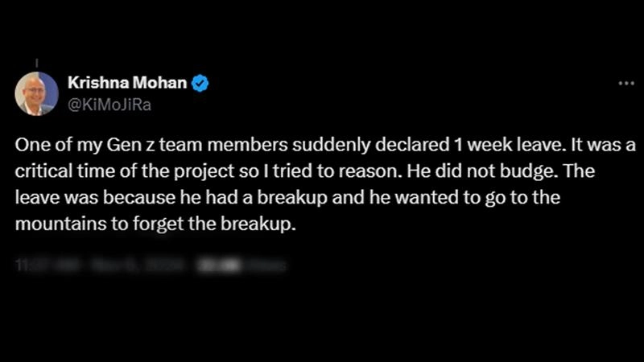Click the tweet's first line starting "One of my"
The height and width of the screenshot is (362, 644).
[x=322, y=147]
